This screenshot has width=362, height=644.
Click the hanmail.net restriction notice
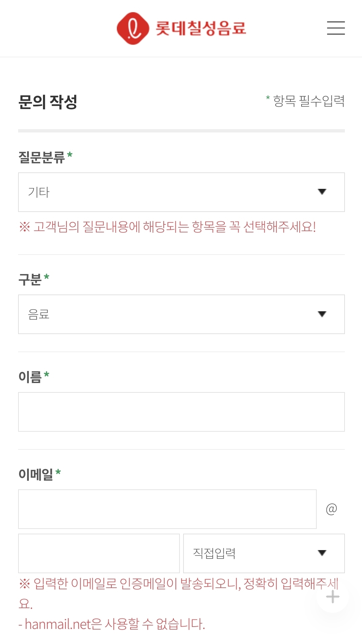tap(112, 624)
